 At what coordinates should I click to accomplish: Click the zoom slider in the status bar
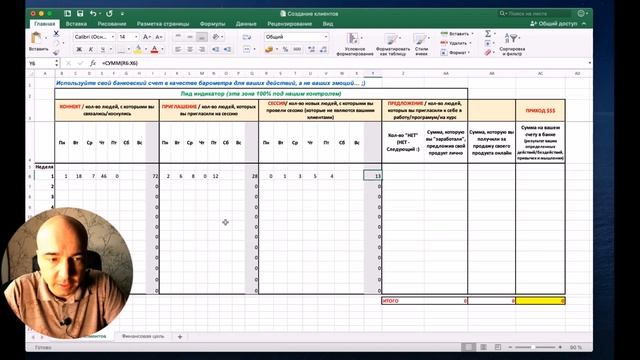[x=535, y=347]
